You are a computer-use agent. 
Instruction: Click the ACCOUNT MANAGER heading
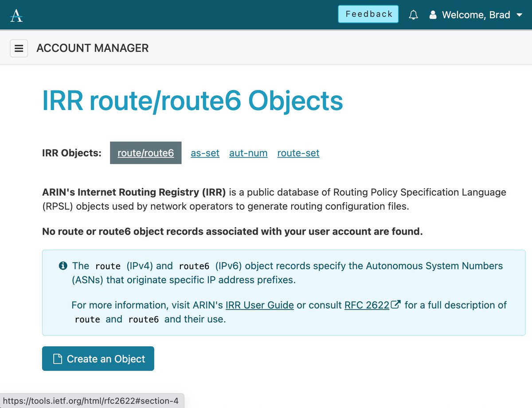point(93,48)
